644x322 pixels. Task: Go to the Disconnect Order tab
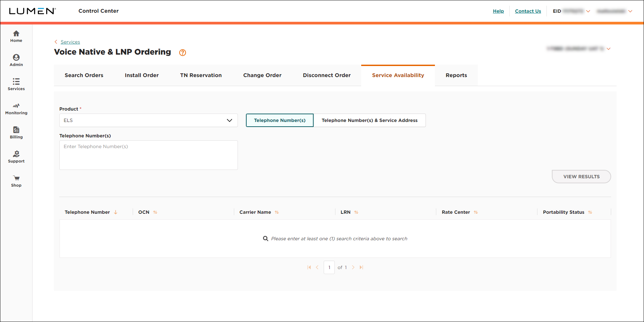[x=327, y=75]
